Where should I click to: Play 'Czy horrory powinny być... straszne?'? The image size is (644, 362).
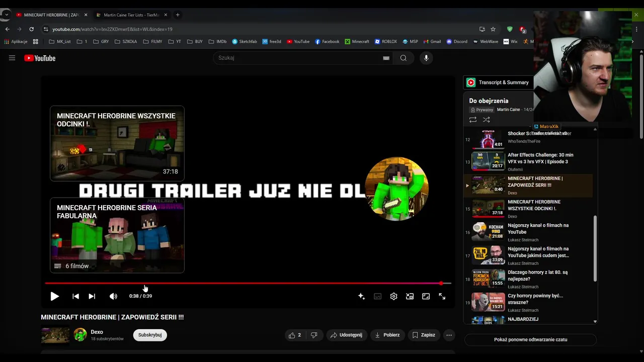tap(528, 302)
